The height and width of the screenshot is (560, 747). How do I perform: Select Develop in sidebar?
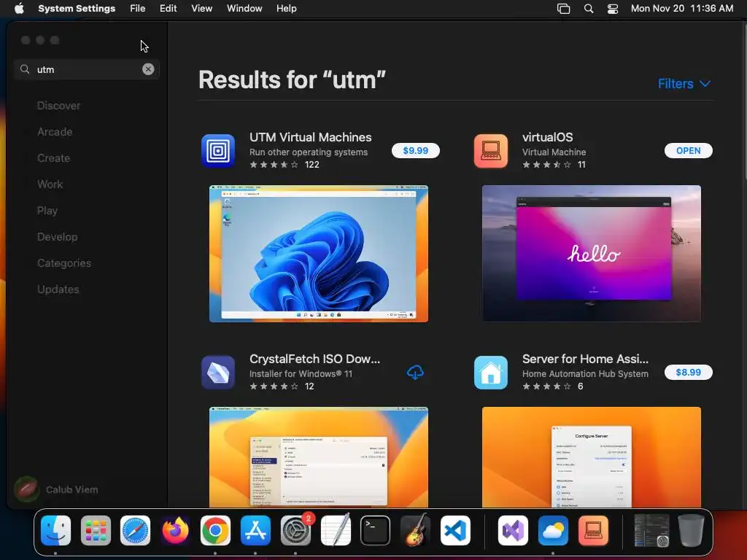coord(57,237)
